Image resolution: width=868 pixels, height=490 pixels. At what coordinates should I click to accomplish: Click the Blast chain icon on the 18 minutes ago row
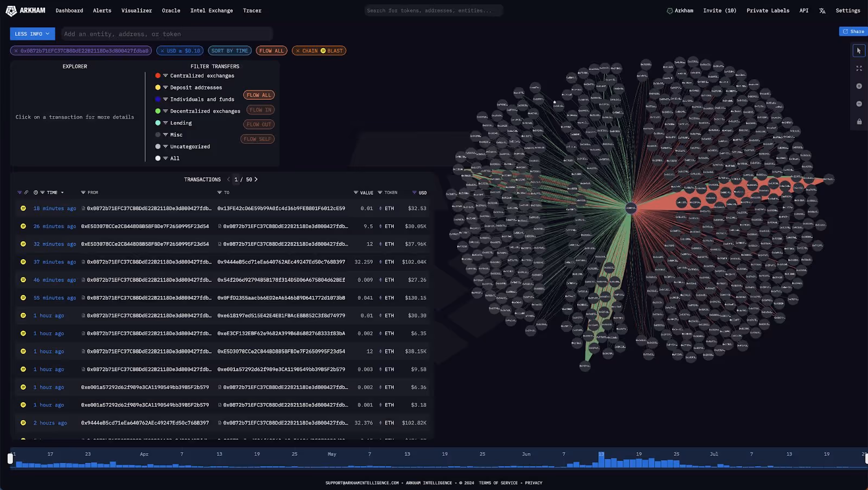23,208
